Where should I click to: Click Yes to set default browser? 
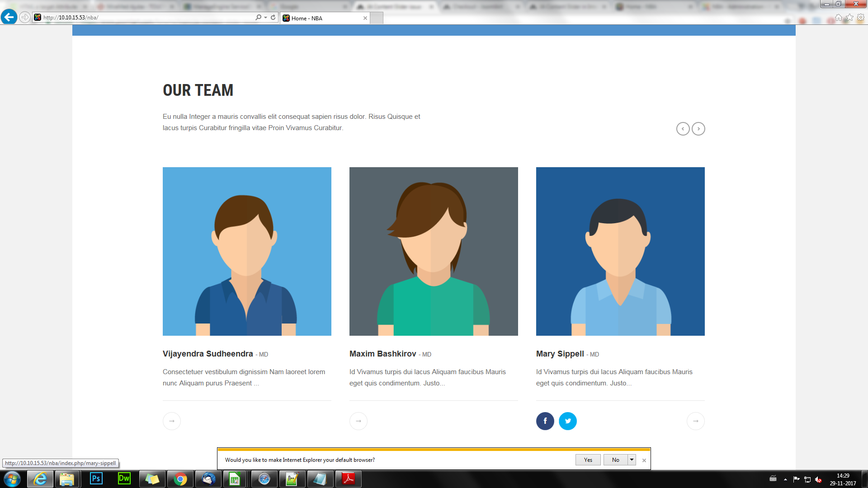(588, 460)
